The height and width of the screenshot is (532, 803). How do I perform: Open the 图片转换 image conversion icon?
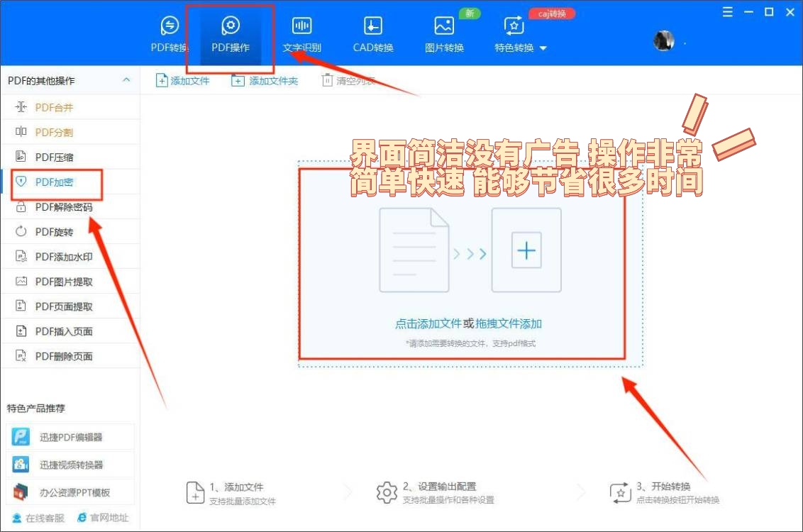pos(443,32)
